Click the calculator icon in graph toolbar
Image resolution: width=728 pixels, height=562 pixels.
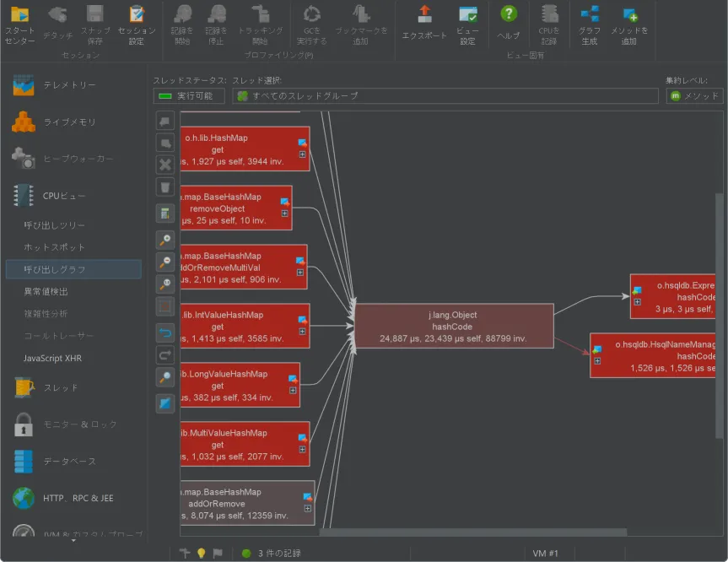[164, 213]
